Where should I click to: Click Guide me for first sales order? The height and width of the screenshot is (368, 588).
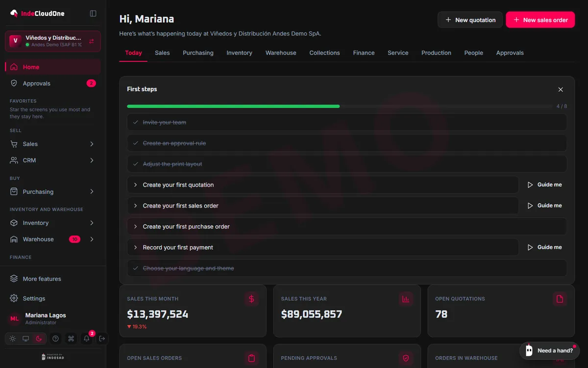point(544,206)
